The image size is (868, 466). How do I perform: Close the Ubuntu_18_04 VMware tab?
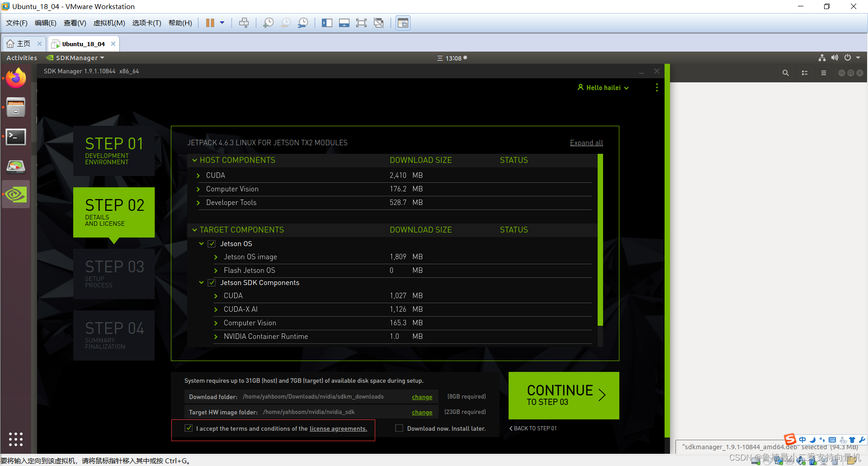113,44
